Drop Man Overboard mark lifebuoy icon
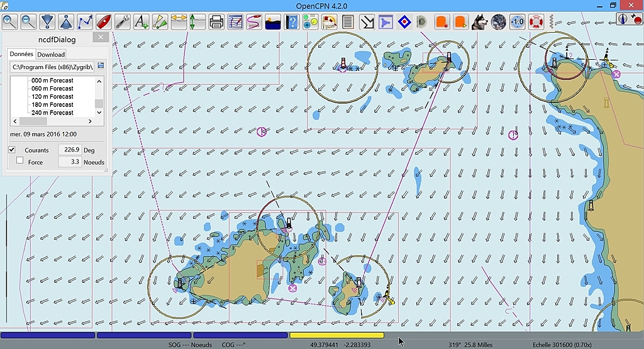 pos(536,21)
